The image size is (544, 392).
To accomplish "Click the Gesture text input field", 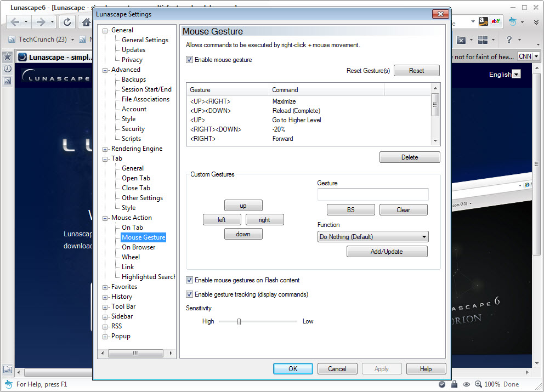I will tap(373, 194).
